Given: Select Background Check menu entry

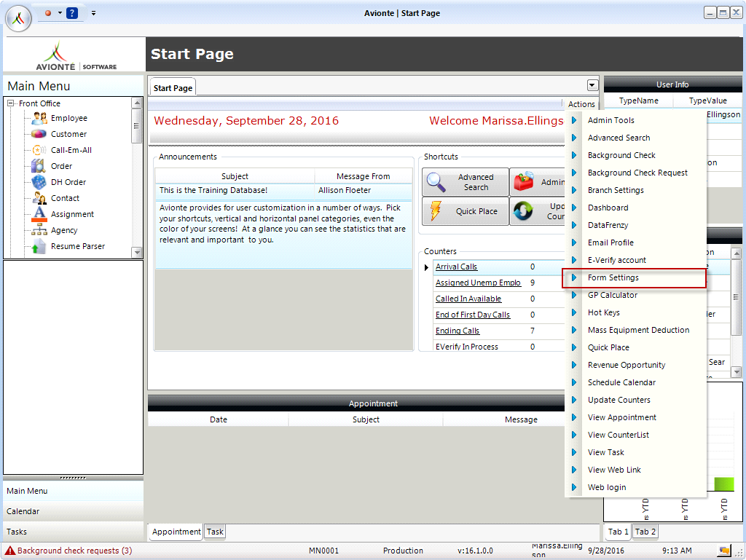Looking at the screenshot, I should click(x=621, y=155).
